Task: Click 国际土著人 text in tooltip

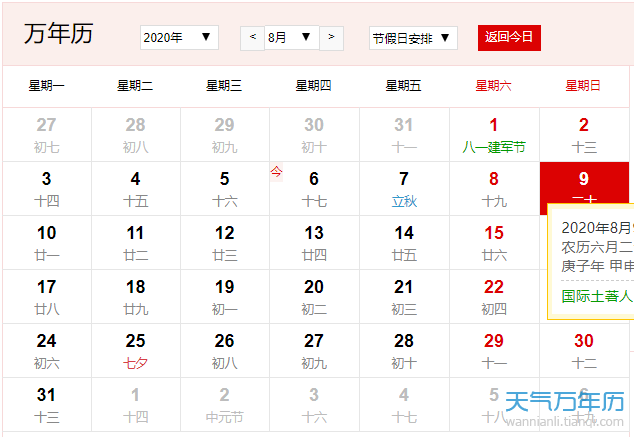Action: 597,296
